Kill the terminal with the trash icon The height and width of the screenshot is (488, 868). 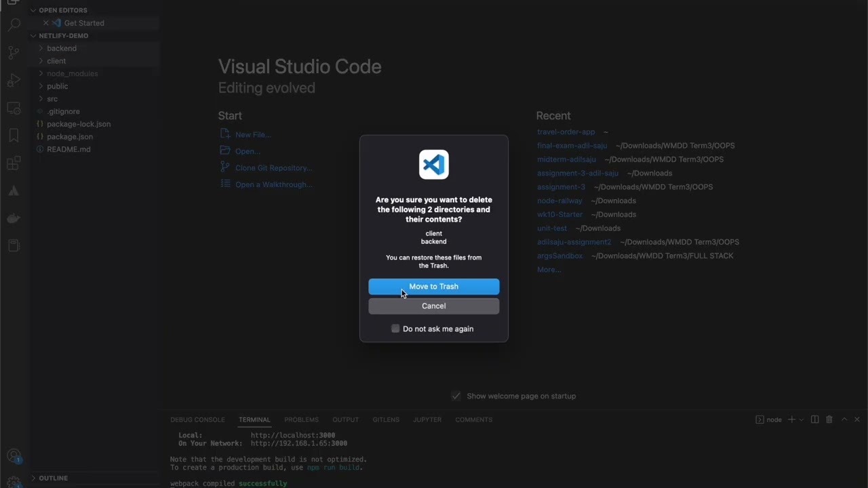point(829,420)
